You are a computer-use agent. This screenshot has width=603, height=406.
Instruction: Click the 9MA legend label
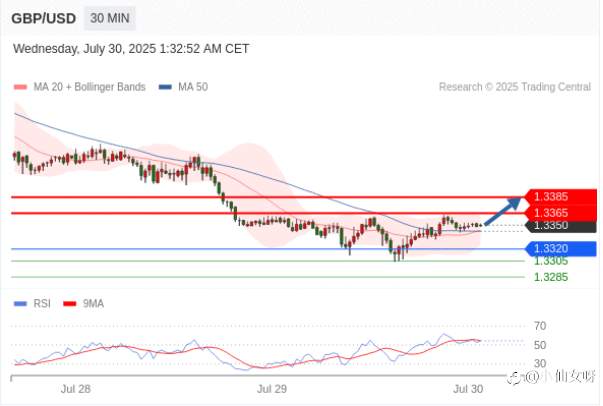tap(93, 304)
